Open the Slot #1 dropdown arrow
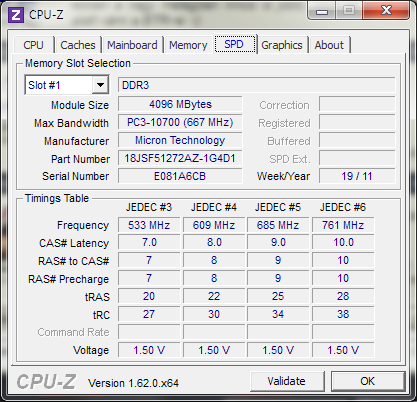417x402 pixels. pyautogui.click(x=100, y=85)
